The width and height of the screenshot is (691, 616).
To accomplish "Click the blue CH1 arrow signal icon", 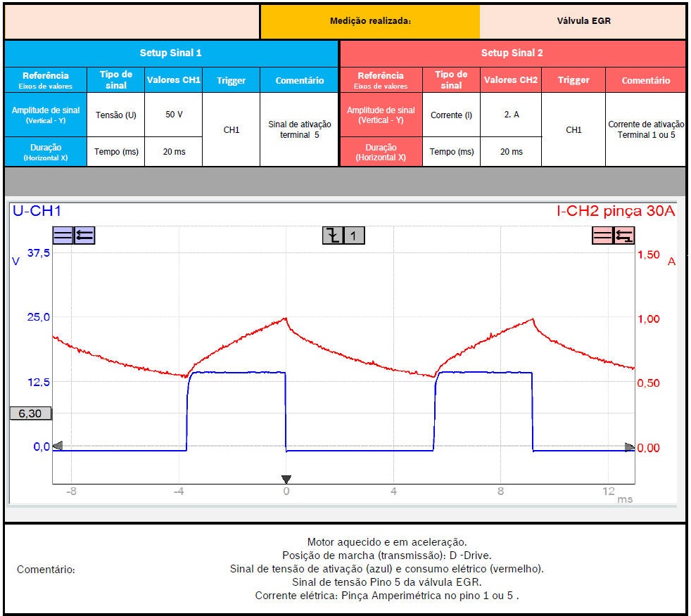I will point(84,236).
